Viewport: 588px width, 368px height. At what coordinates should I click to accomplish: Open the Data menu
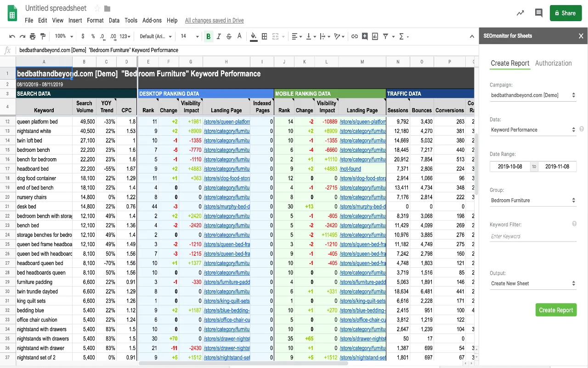point(114,20)
